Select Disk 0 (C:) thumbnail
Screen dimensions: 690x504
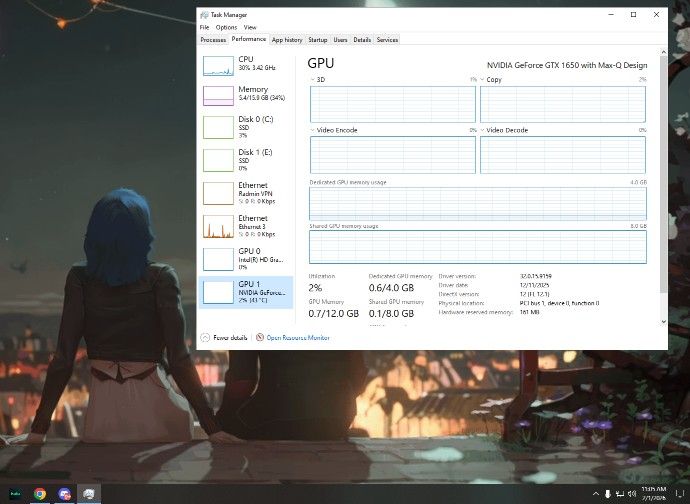tap(218, 127)
